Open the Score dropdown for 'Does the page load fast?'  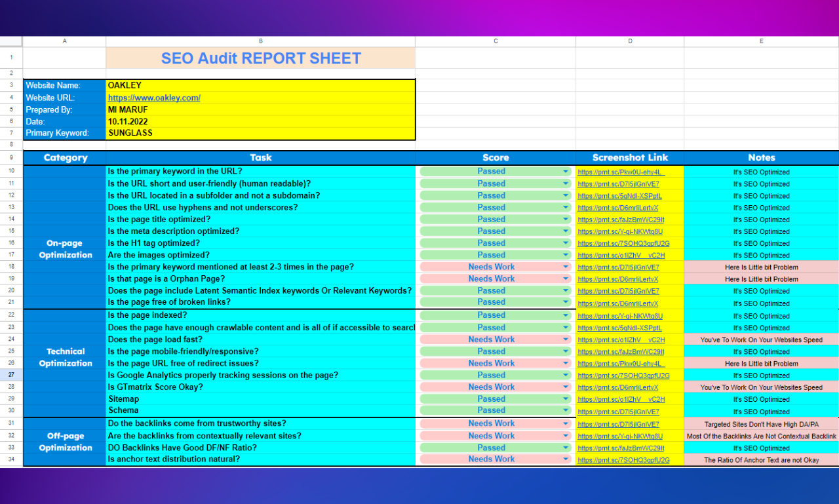pyautogui.click(x=566, y=339)
